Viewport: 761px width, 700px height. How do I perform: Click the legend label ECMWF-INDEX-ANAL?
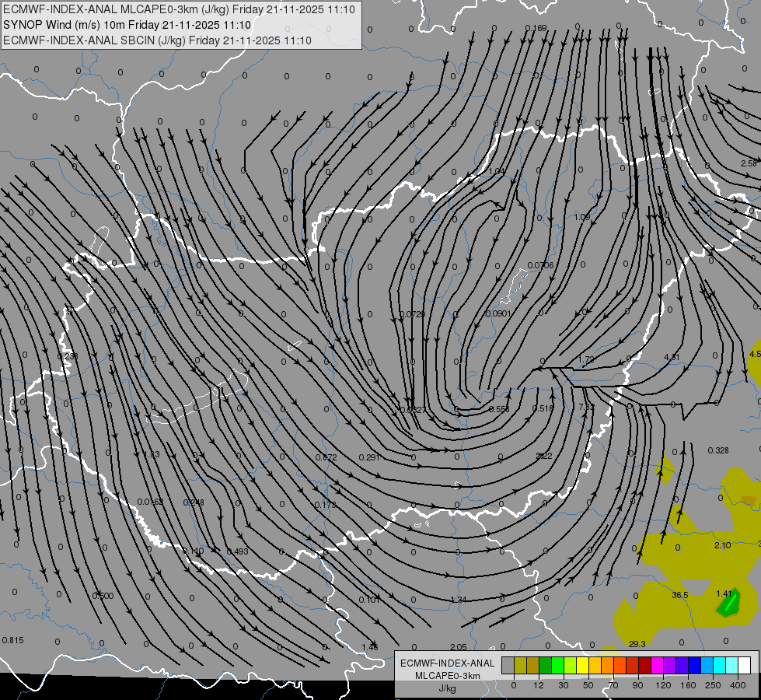coord(447,663)
